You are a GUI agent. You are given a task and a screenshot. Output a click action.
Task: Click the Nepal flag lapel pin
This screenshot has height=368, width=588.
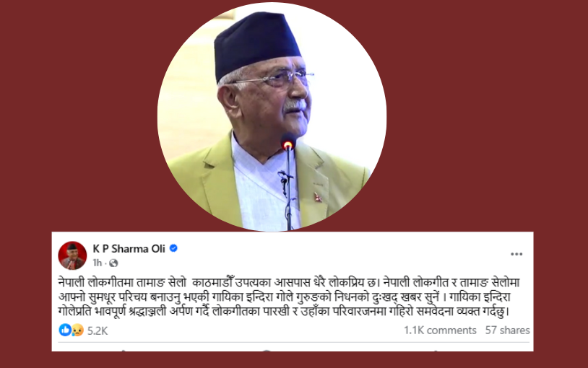tap(318, 197)
